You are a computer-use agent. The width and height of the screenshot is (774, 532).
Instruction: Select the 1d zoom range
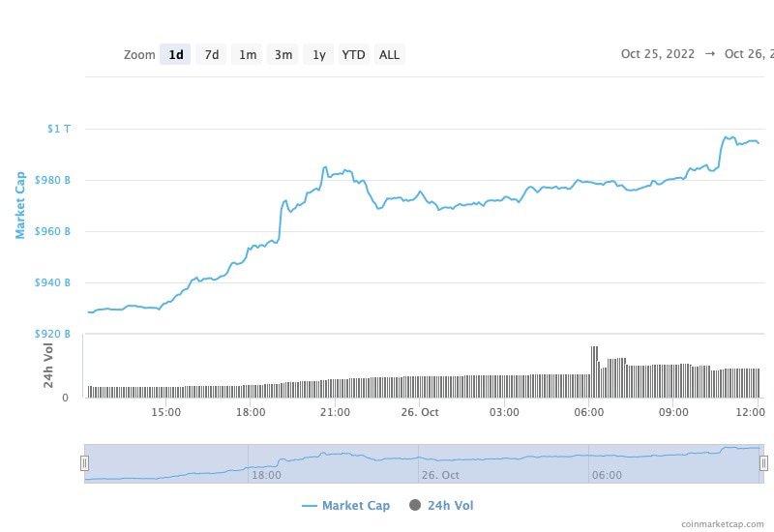click(175, 54)
